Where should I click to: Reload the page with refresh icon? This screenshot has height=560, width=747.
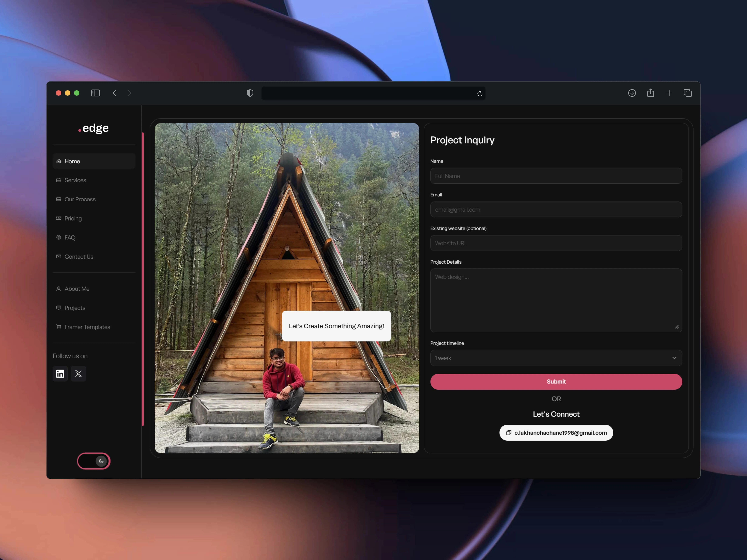(480, 93)
